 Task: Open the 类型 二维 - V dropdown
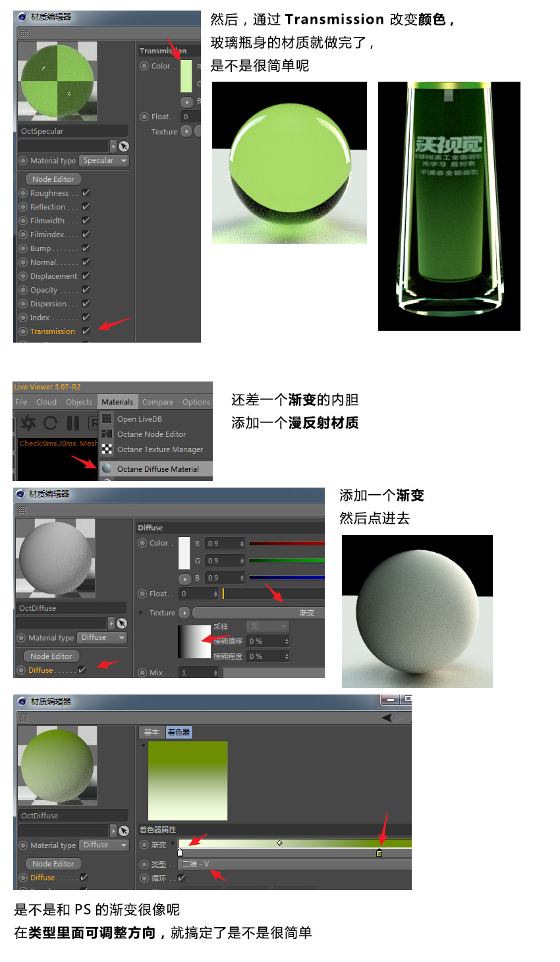[294, 864]
